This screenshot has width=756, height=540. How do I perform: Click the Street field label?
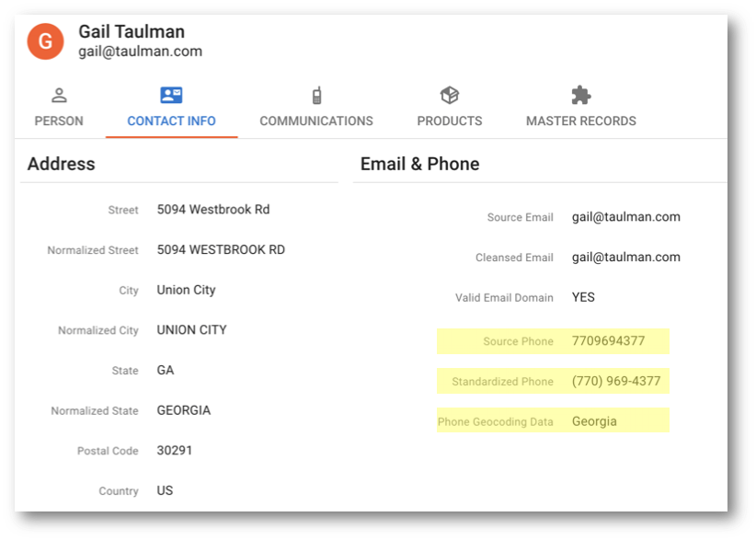[123, 211]
